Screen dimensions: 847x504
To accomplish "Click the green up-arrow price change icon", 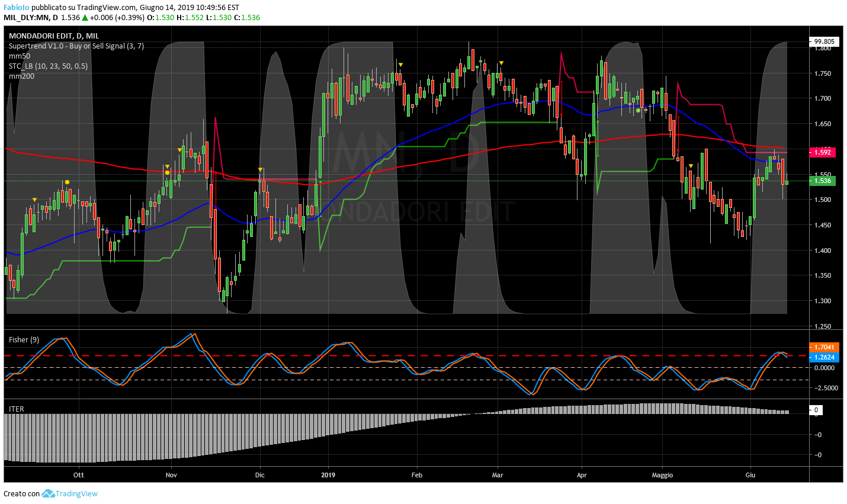I will [85, 18].
